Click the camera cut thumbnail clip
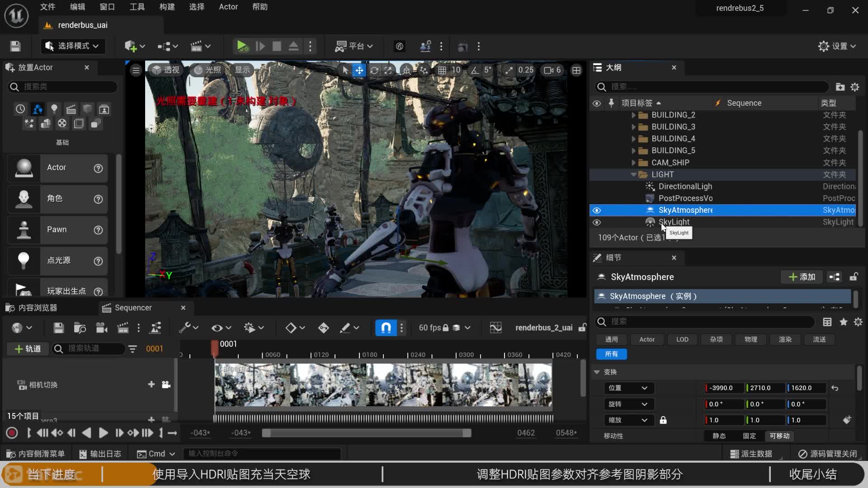 click(383, 385)
